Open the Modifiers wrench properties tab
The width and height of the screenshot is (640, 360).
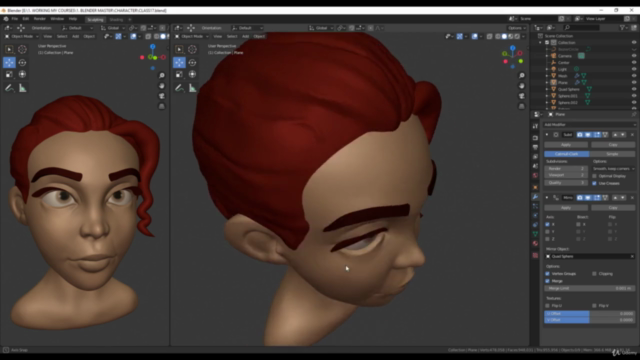535,197
